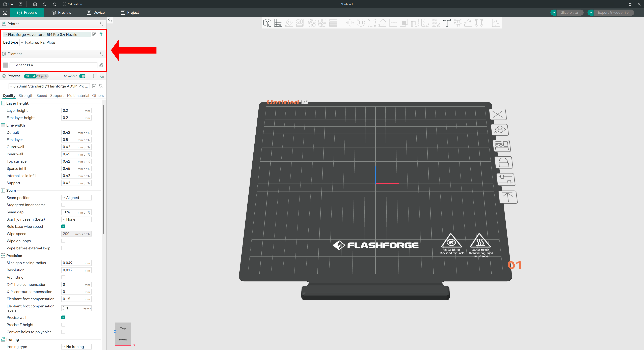
Task: Click the printer Wi-Fi connection icon
Action: [x=101, y=35]
